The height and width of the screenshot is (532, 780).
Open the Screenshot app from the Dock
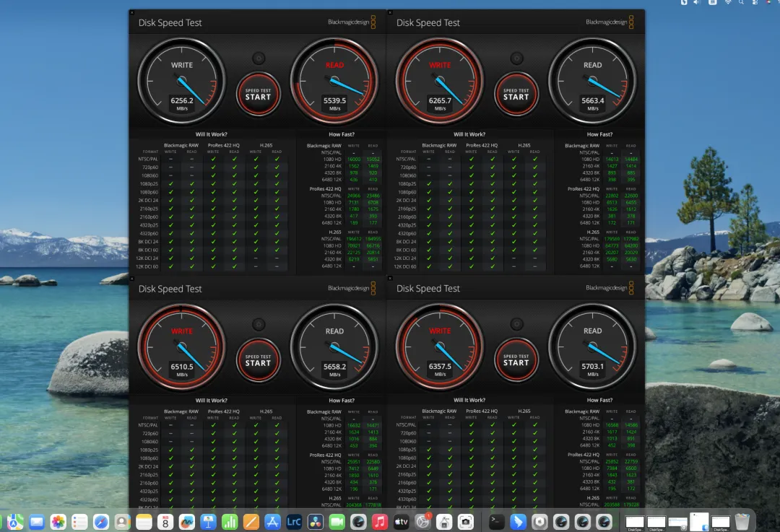coord(466,522)
